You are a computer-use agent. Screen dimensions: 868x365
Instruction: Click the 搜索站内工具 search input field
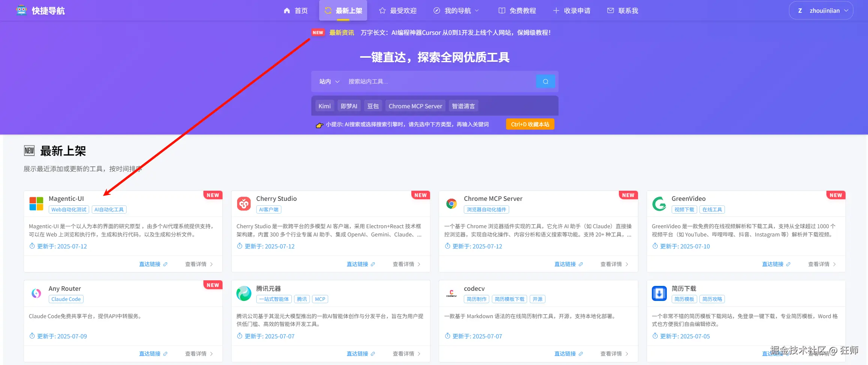[440, 81]
